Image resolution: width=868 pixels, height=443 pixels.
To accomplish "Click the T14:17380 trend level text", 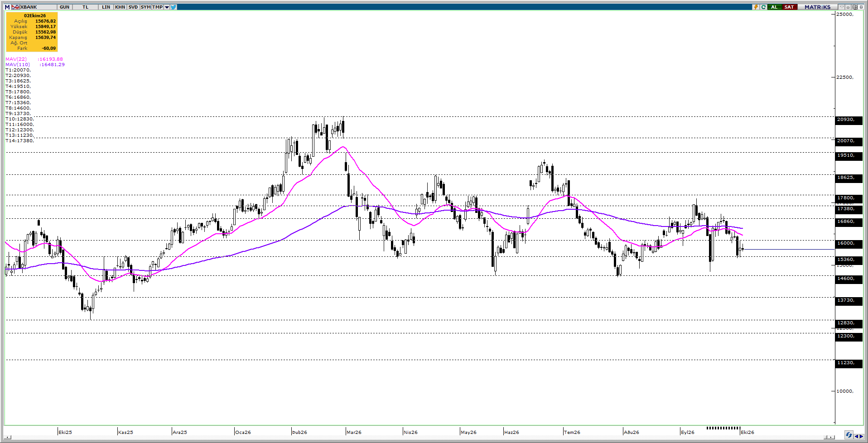I will [x=20, y=141].
